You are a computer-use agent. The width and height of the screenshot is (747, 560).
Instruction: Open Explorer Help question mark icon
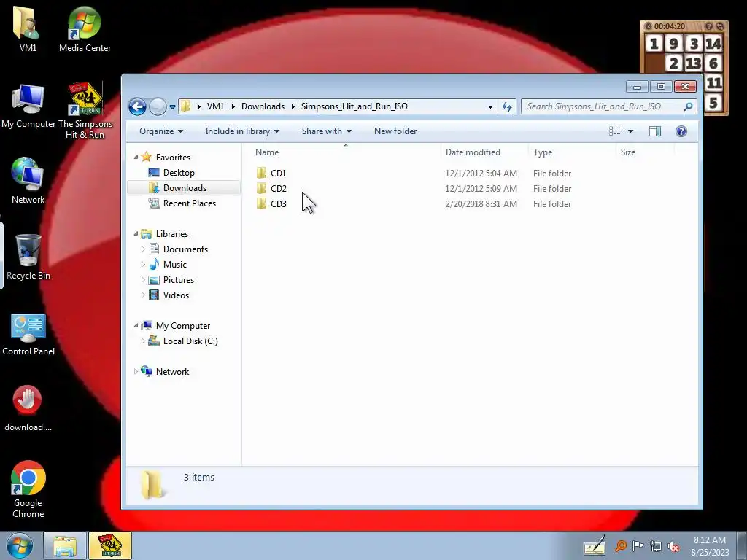(x=681, y=131)
